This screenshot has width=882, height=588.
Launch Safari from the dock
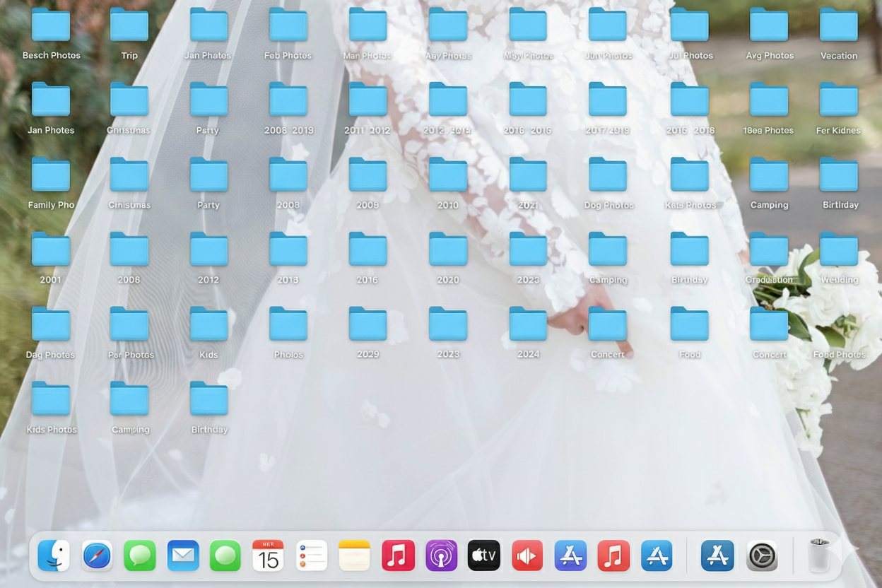[97, 556]
